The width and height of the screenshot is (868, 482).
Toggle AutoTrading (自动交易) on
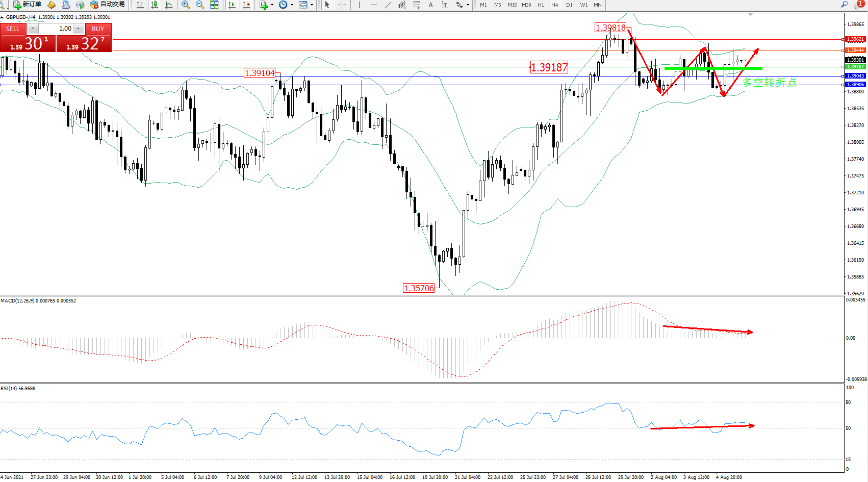click(107, 5)
